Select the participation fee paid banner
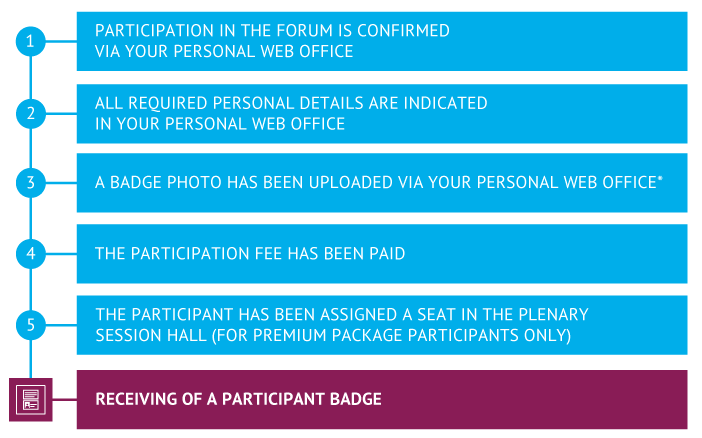Screen dimensions: 702x438 tap(382, 254)
